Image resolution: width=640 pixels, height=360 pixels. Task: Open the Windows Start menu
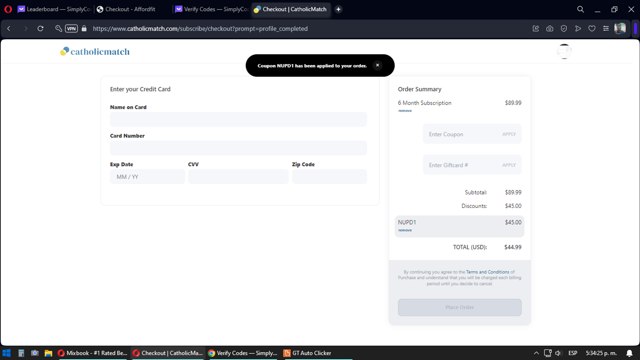click(7, 353)
